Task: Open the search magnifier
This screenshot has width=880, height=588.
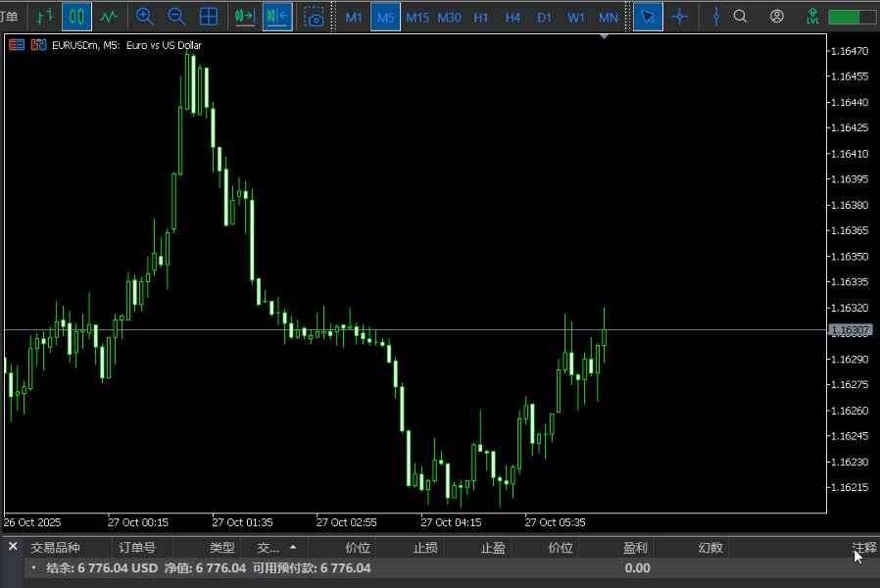Action: click(740, 17)
